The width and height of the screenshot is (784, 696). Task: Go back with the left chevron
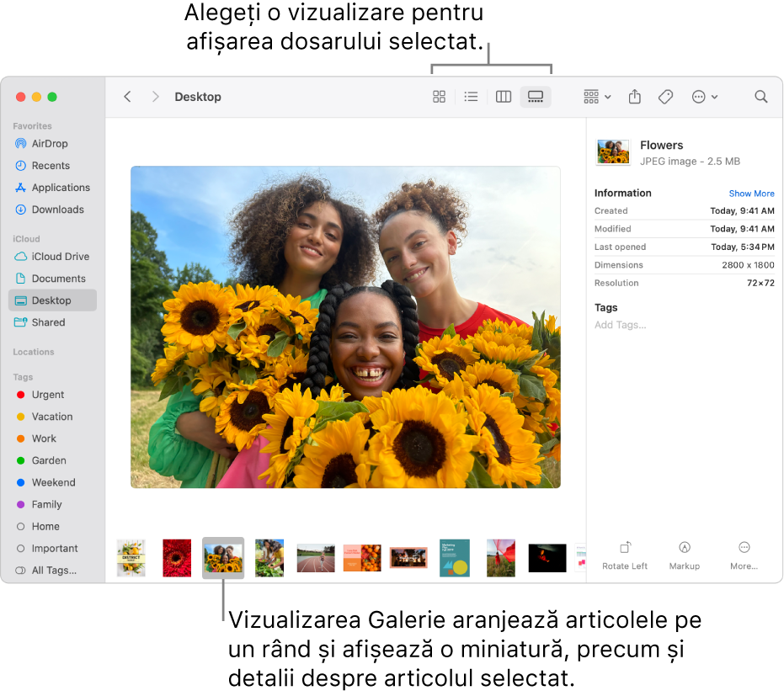[127, 97]
